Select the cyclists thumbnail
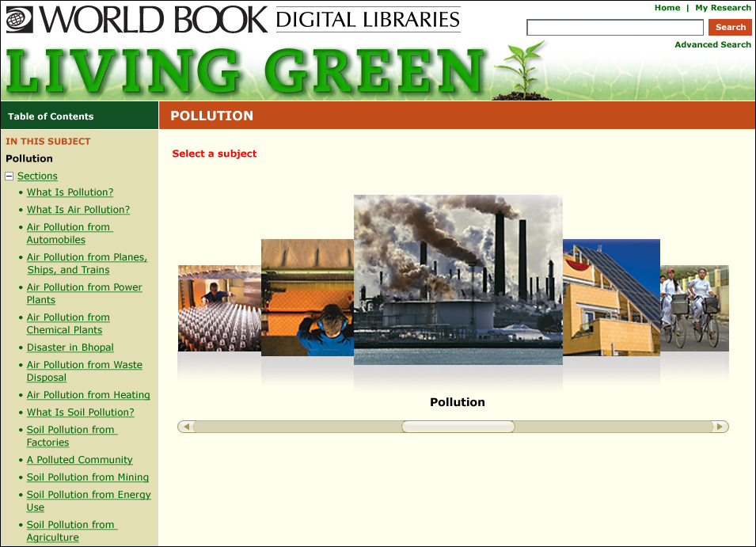The height and width of the screenshot is (547, 756). 694,308
